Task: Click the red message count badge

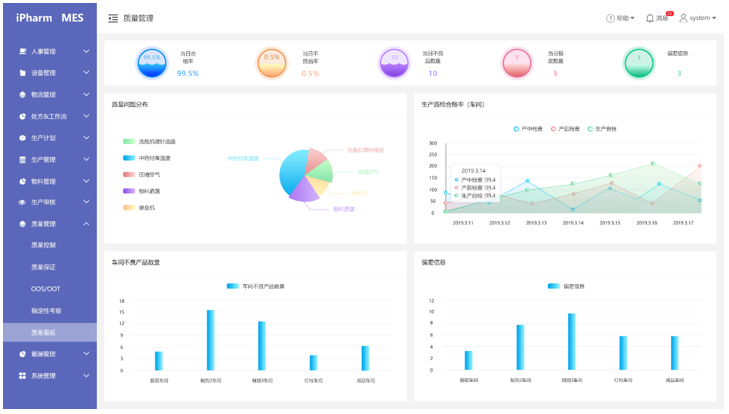Action: [669, 13]
